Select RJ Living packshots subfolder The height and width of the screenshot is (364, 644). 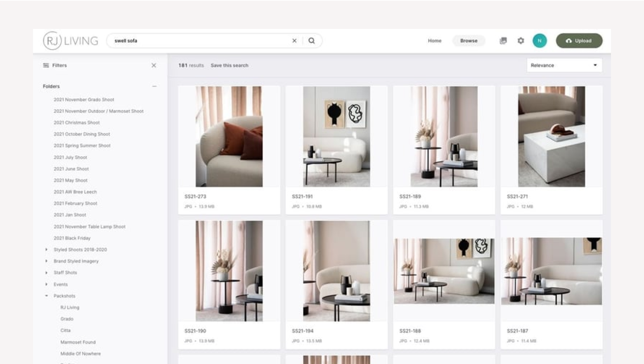click(x=70, y=307)
